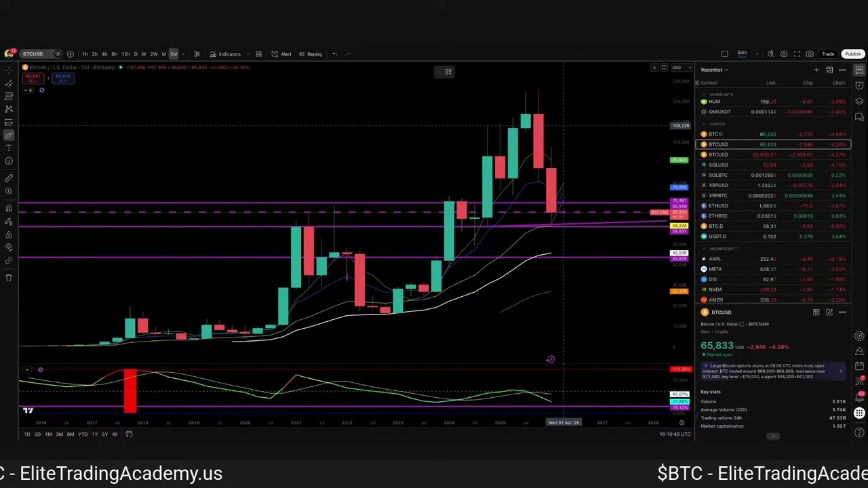Open the watchlist panel sidebar icon
Screen dimensions: 868x488
point(859,70)
